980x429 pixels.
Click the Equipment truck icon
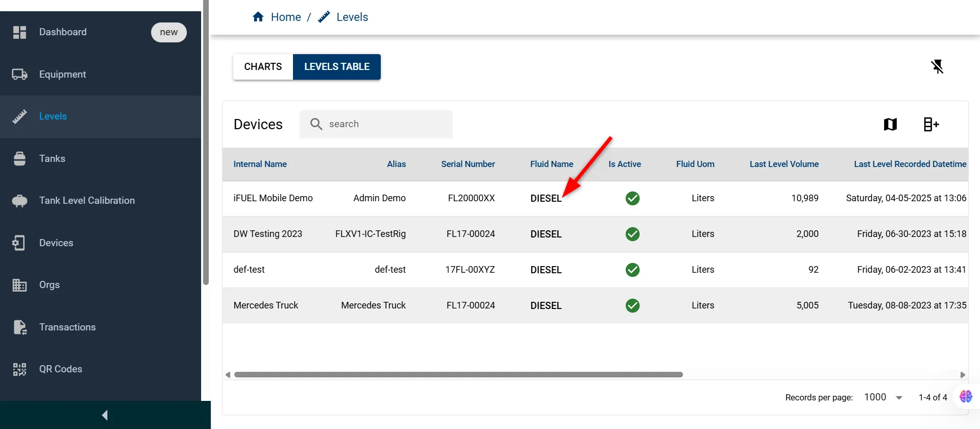click(x=19, y=75)
